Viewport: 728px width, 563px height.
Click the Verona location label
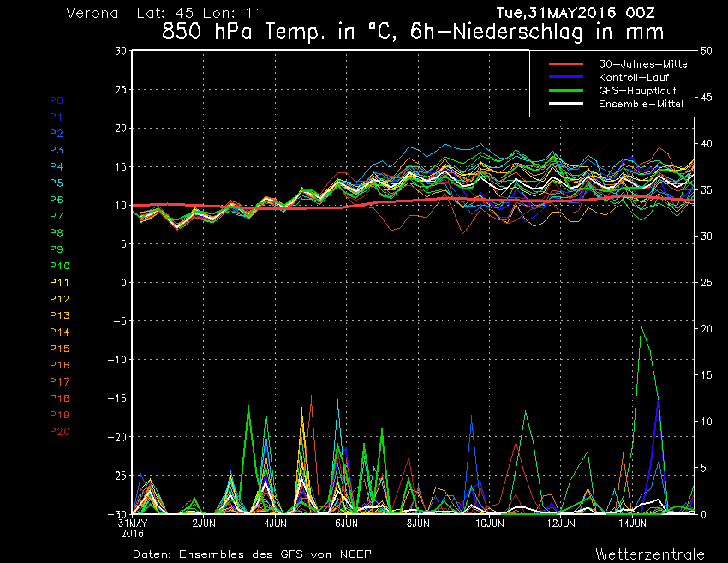92,13
